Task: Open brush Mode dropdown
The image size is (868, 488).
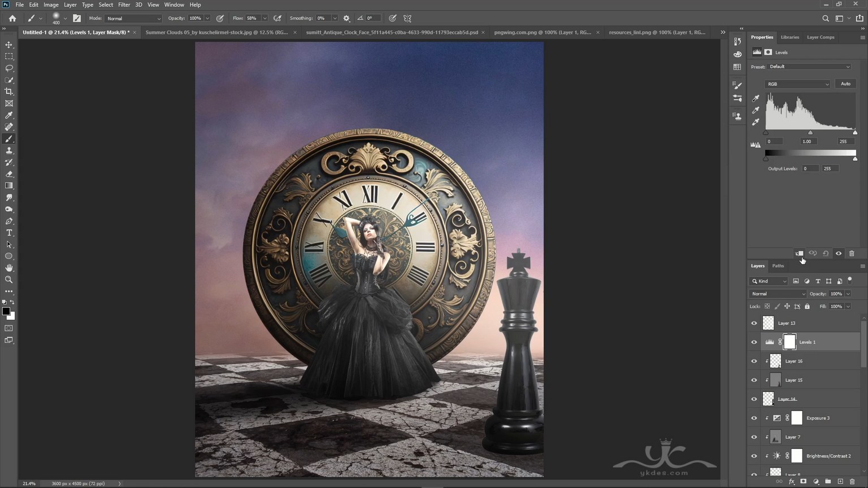Action: point(133,19)
